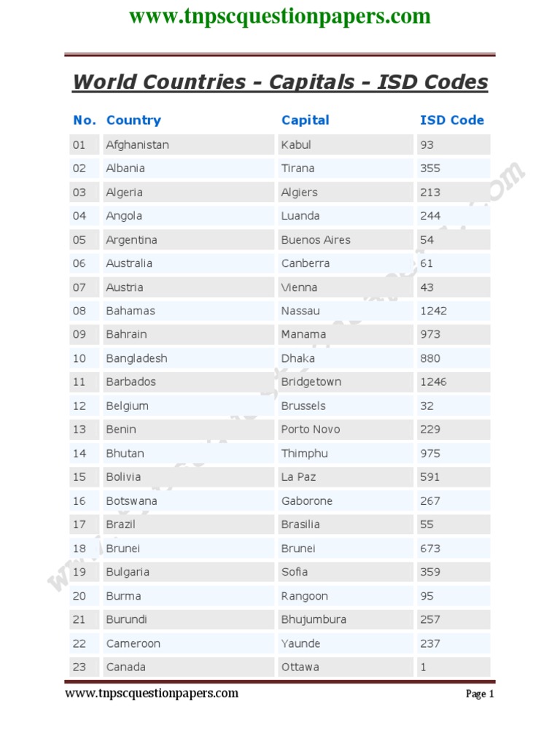The height and width of the screenshot is (747, 560).
Task: Click the Capital column header
Action: click(305, 120)
